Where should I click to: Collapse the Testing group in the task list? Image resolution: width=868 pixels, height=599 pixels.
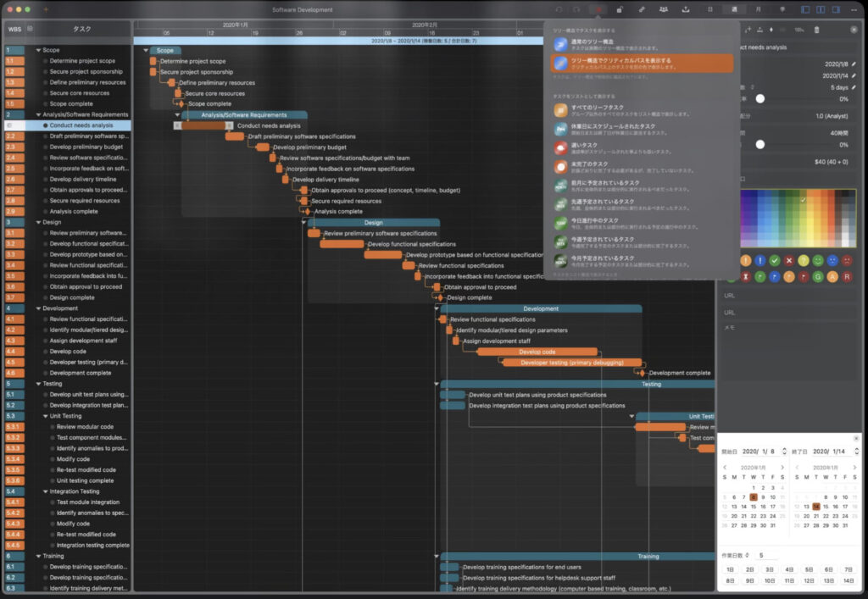[x=38, y=384]
